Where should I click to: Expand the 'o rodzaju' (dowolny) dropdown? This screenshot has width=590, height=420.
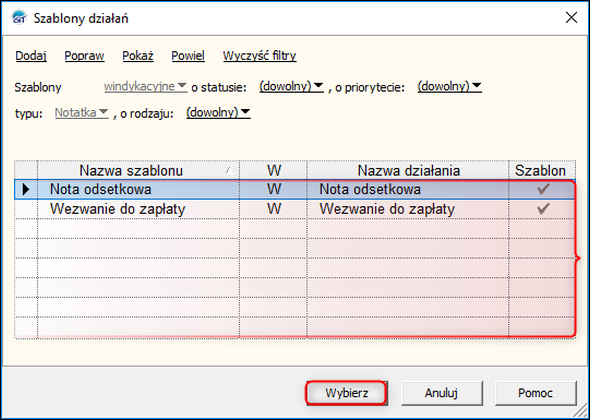(x=218, y=113)
